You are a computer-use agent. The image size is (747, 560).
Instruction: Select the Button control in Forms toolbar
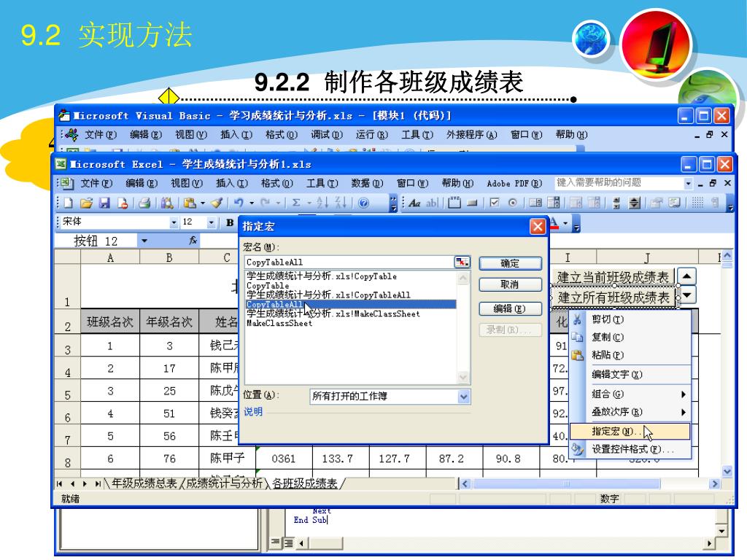[x=472, y=203]
